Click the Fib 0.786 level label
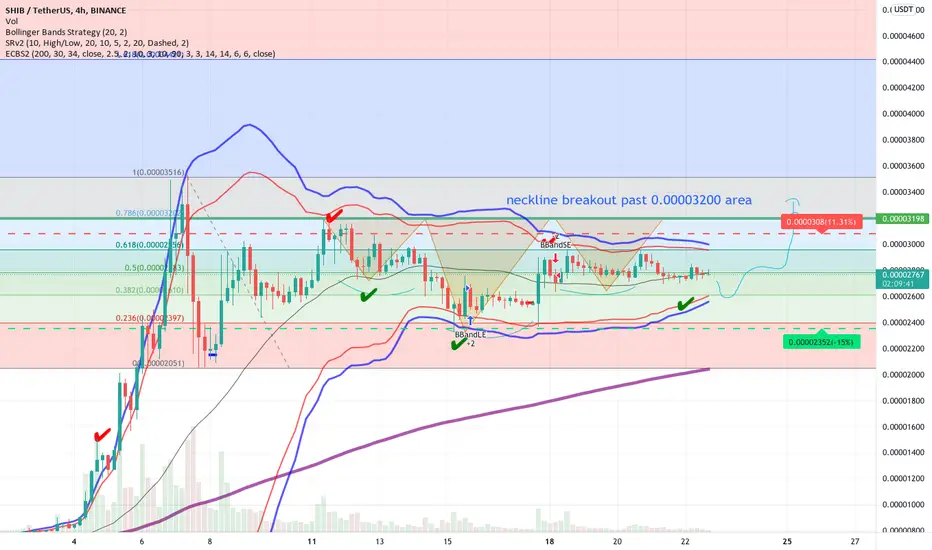The width and height of the screenshot is (932, 550). [150, 213]
